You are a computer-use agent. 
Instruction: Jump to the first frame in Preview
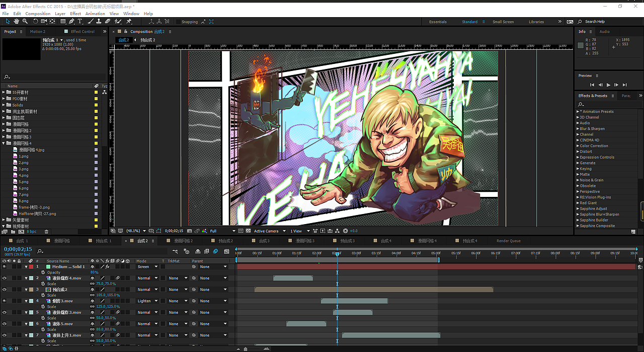[592, 85]
